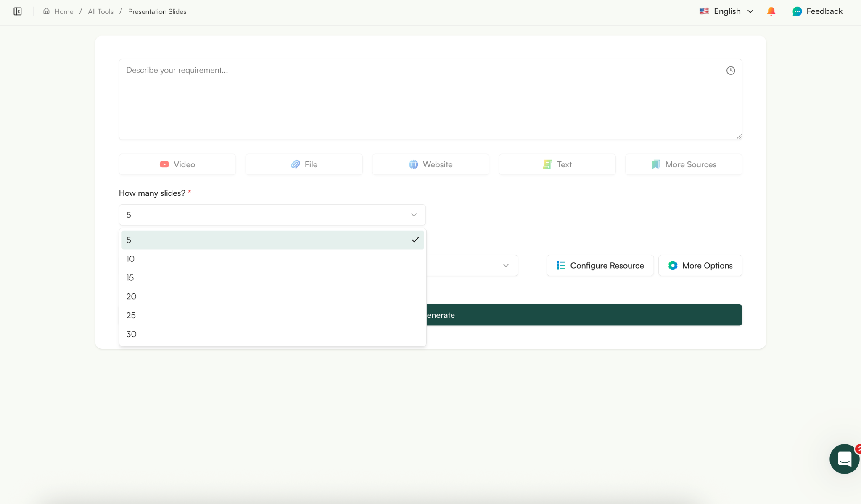Image resolution: width=861 pixels, height=504 pixels.
Task: Open the English language dropdown
Action: coord(727,11)
